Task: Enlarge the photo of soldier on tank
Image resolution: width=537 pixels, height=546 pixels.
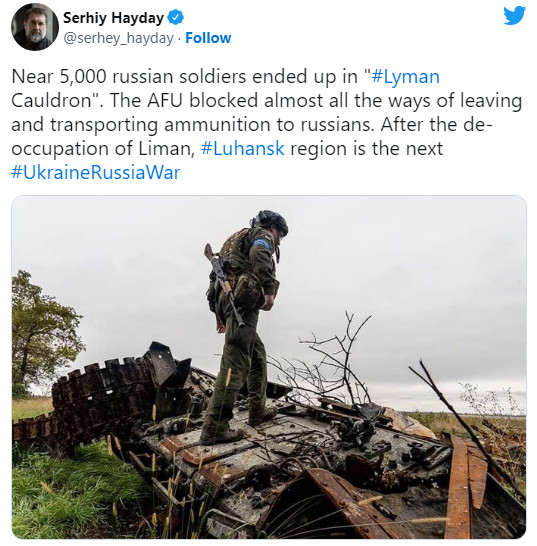Action: coord(269,367)
